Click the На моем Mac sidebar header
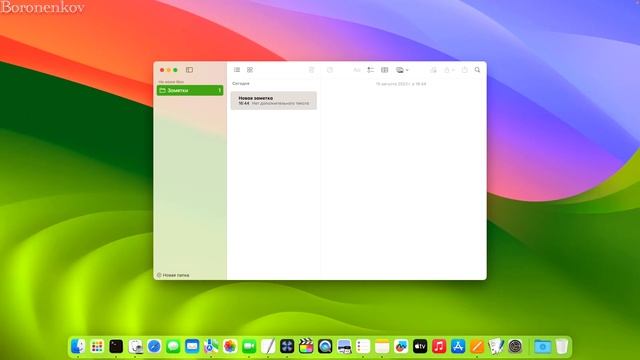 (171, 82)
